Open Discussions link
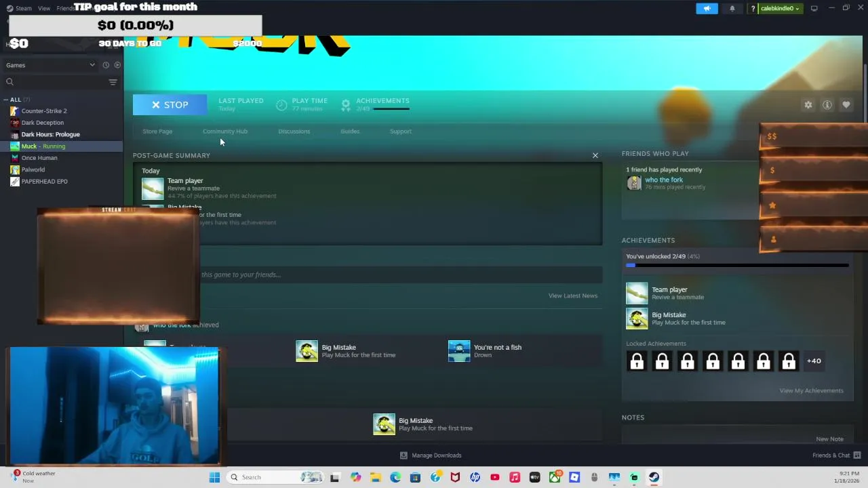 click(x=294, y=131)
